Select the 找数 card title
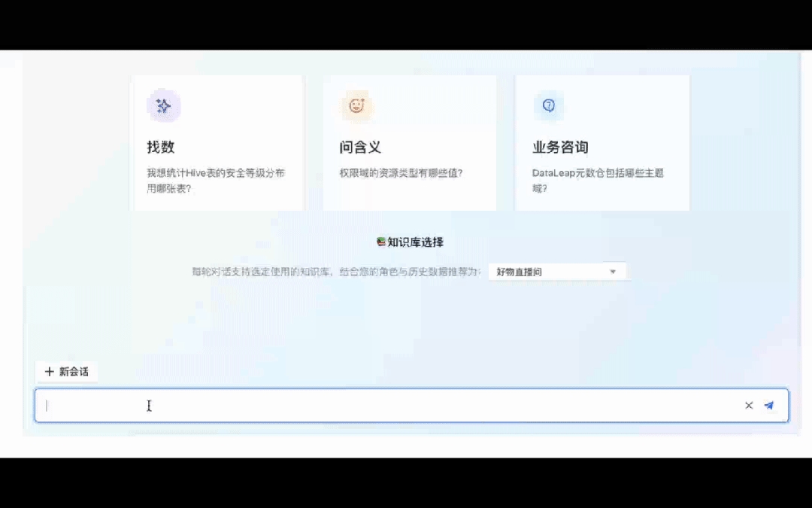Image resolution: width=812 pixels, height=508 pixels. coord(161,148)
